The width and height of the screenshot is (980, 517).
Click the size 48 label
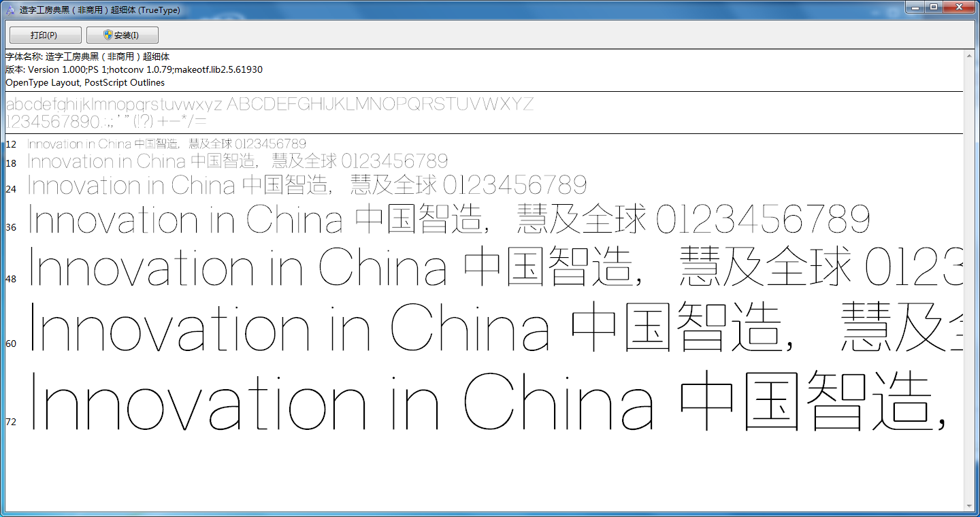coord(11,279)
